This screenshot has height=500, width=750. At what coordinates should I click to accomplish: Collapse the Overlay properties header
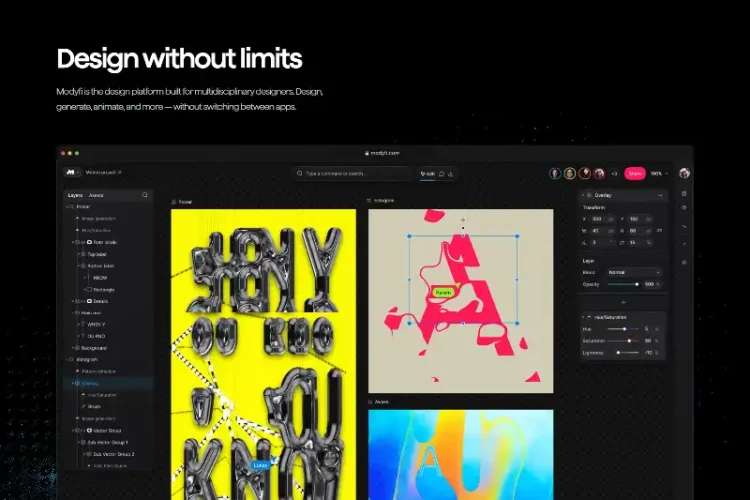[583, 195]
